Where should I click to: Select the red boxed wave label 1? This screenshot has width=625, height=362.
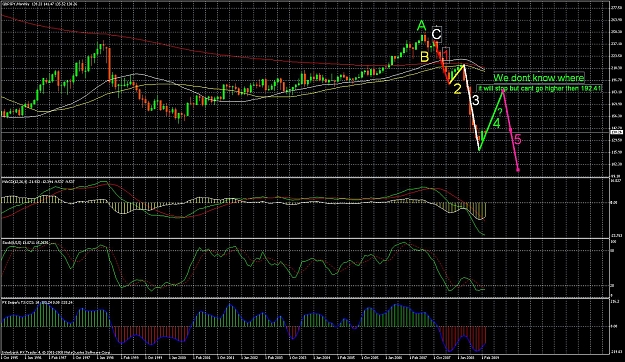(x=446, y=55)
